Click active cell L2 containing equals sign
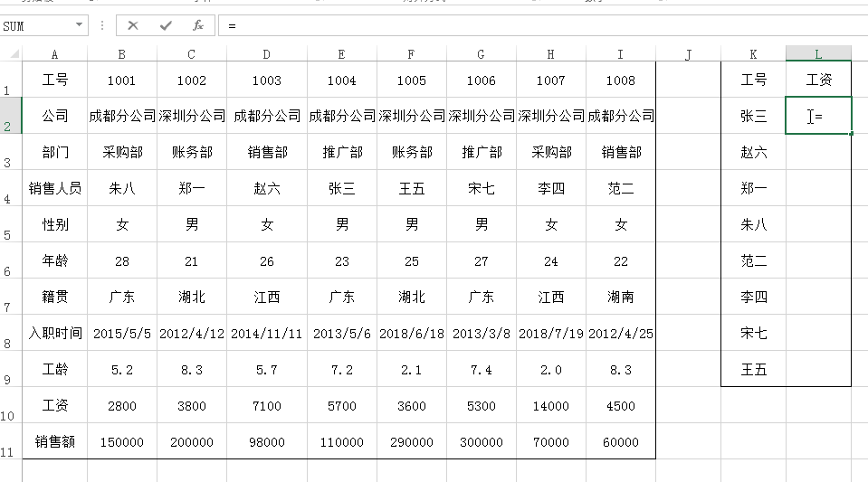 click(x=818, y=116)
